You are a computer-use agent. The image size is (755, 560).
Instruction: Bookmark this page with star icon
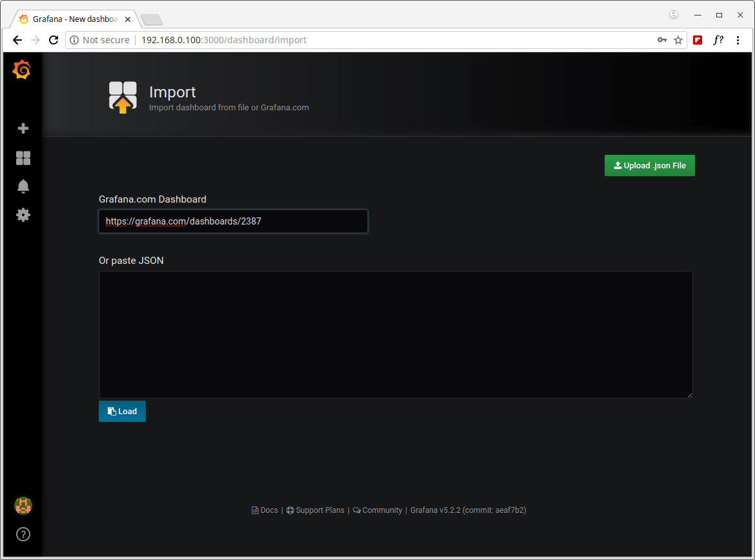click(x=678, y=40)
